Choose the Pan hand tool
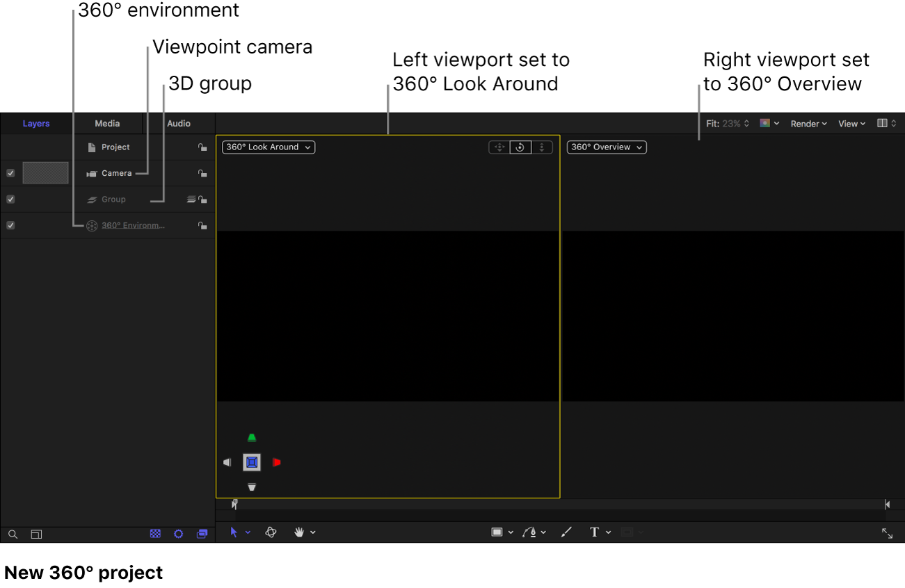 (x=300, y=532)
